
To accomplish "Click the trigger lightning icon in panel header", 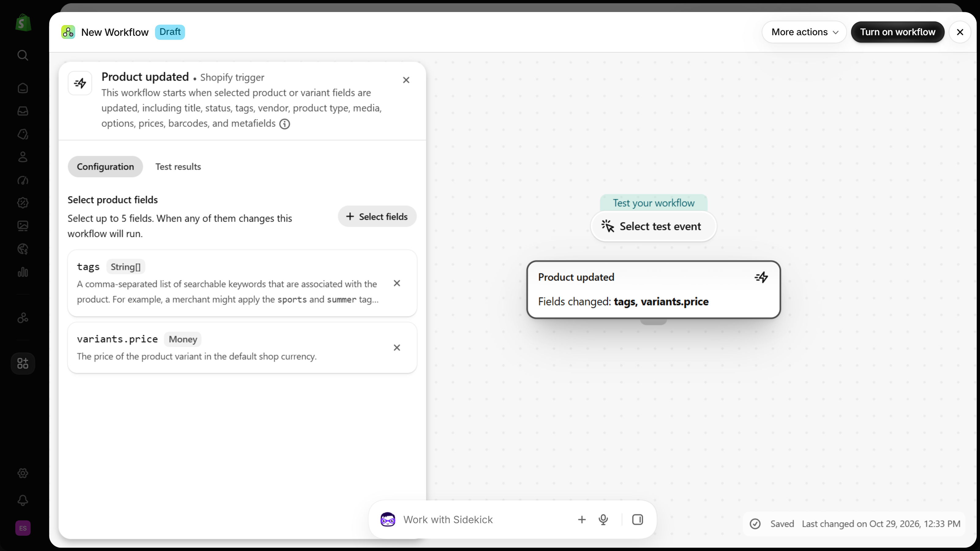I will click(80, 83).
